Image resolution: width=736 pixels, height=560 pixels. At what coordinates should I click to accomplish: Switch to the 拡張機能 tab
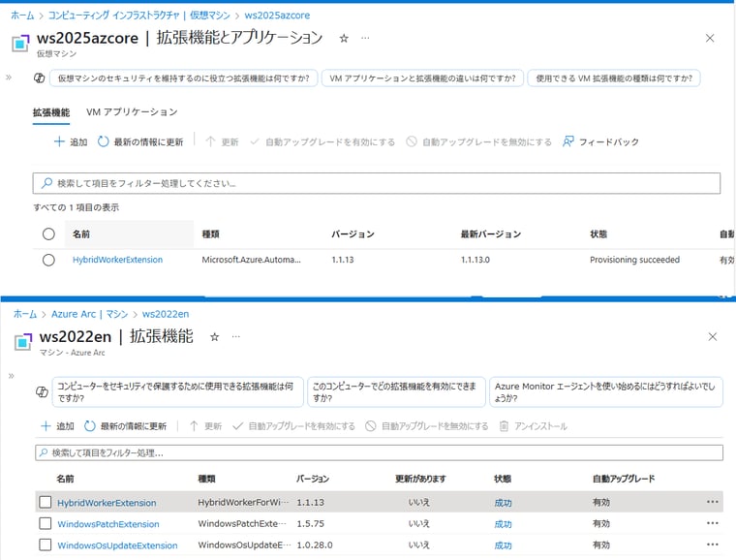[x=51, y=112]
